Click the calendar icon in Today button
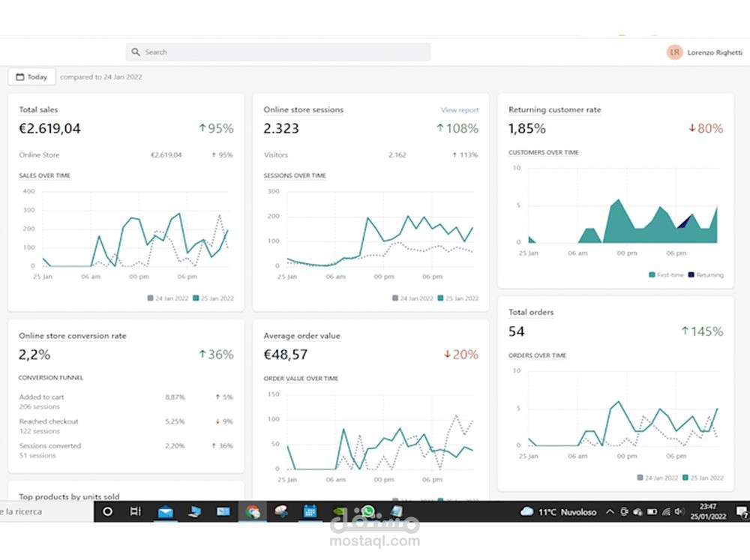The image size is (750, 560). (20, 76)
